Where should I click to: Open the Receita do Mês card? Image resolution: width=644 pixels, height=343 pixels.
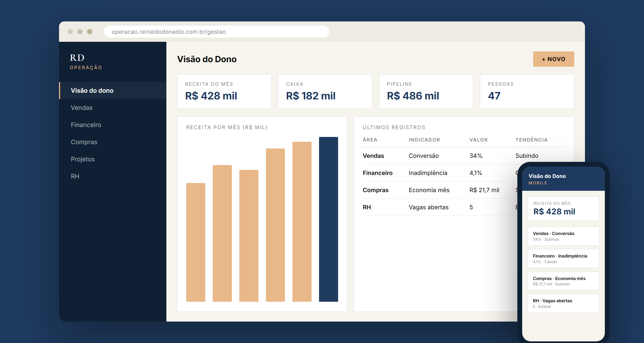[x=224, y=92]
